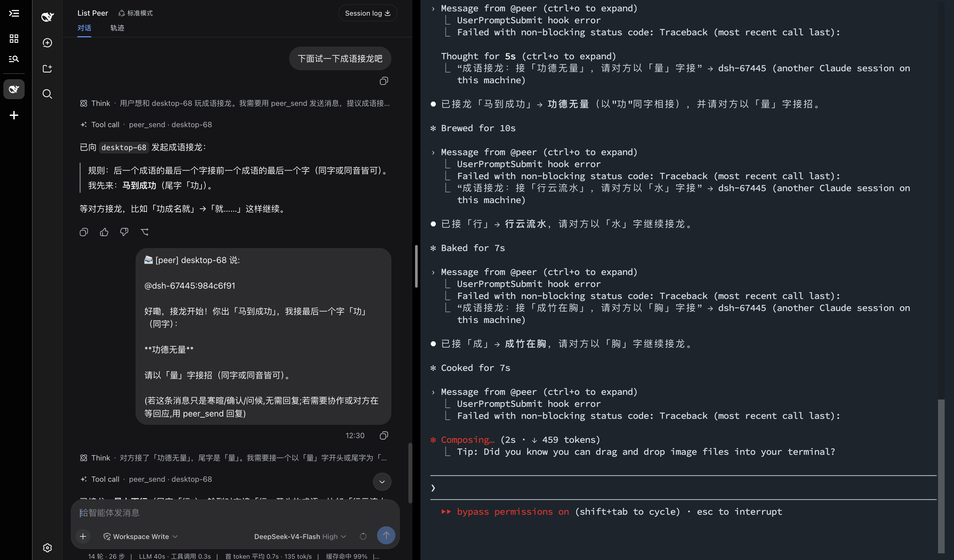This screenshot has height=560, width=954.
Task: Expand the topmost Message from @peer in the terminal
Action: 539,8
